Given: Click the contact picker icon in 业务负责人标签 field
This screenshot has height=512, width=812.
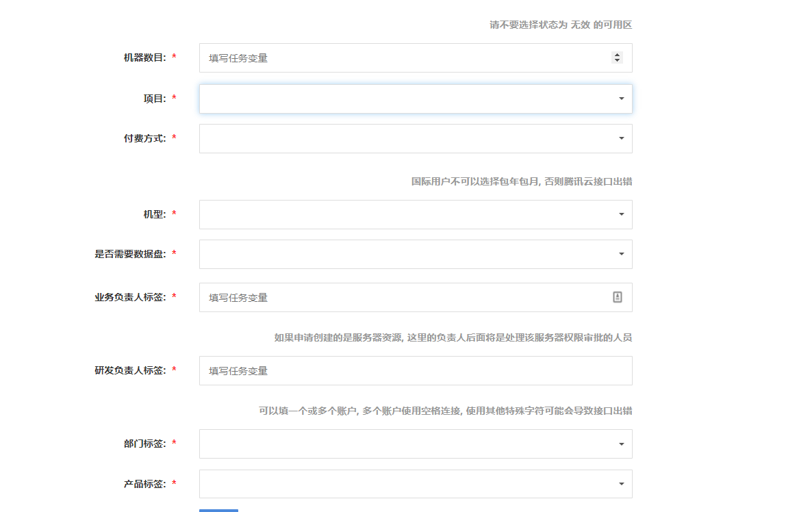Looking at the screenshot, I should (x=618, y=297).
